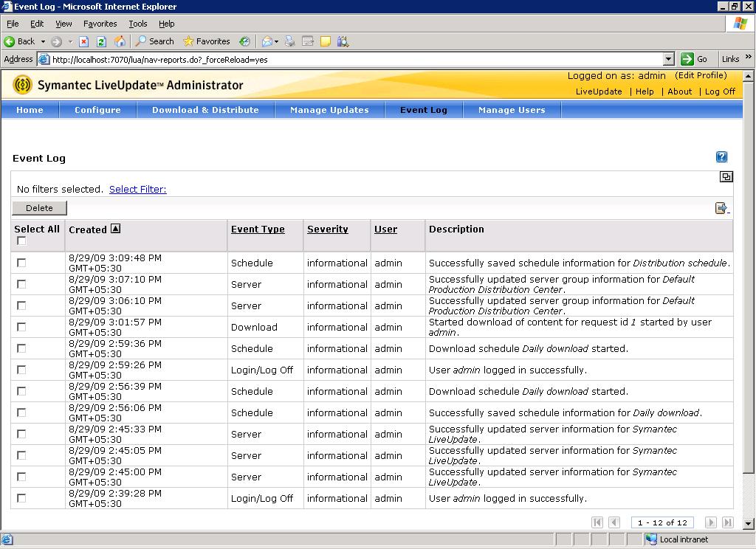Check the 2:39:28 PM Login event
756x549 pixels.
pyautogui.click(x=21, y=498)
